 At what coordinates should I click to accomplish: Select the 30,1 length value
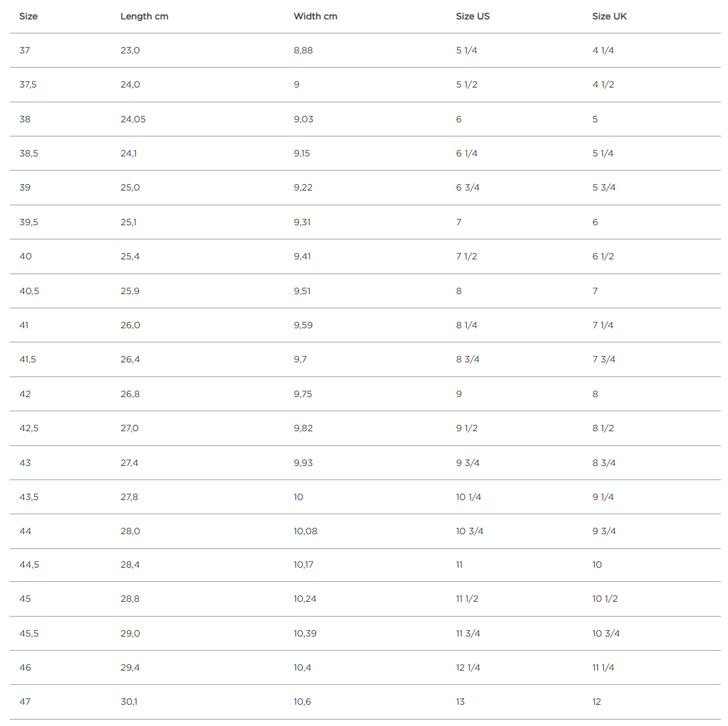click(x=129, y=702)
